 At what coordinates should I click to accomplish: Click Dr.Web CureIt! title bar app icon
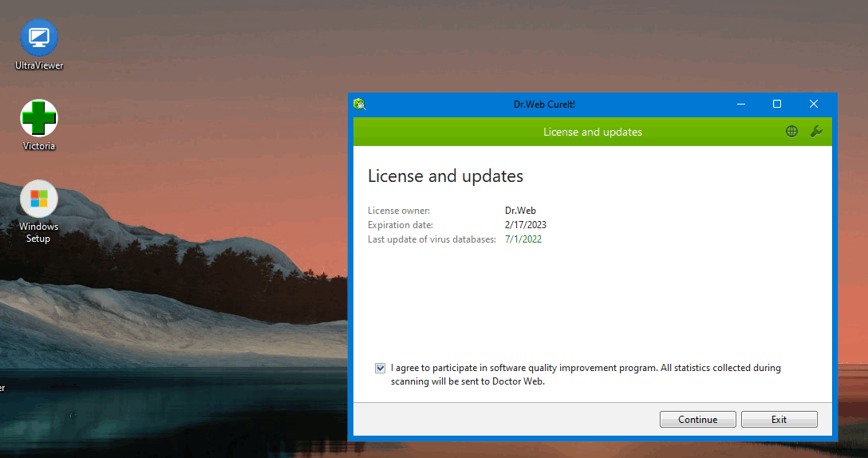(360, 104)
